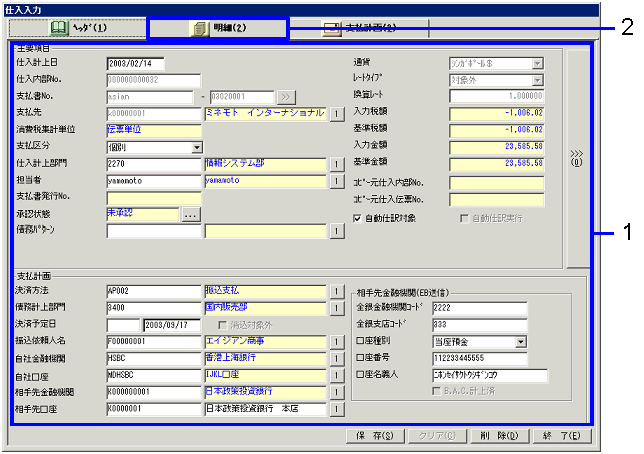The image size is (644, 454).
Task: Click the ミネモト インターナショナル name text
Action: pyautogui.click(x=265, y=113)
